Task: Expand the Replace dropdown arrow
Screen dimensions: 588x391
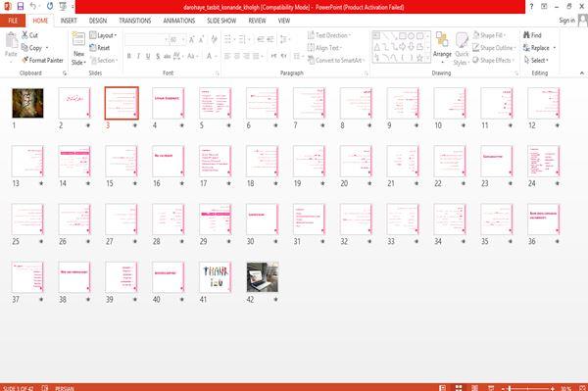Action: pyautogui.click(x=555, y=48)
